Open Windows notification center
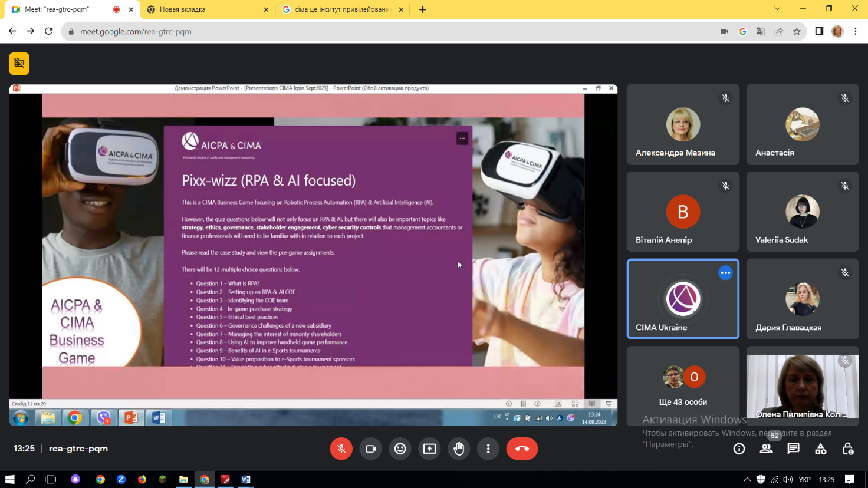 pos(849,479)
